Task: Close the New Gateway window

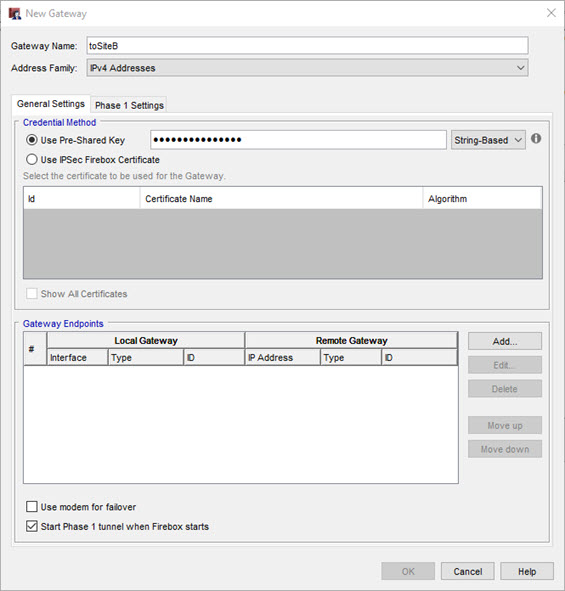Action: pos(551,13)
